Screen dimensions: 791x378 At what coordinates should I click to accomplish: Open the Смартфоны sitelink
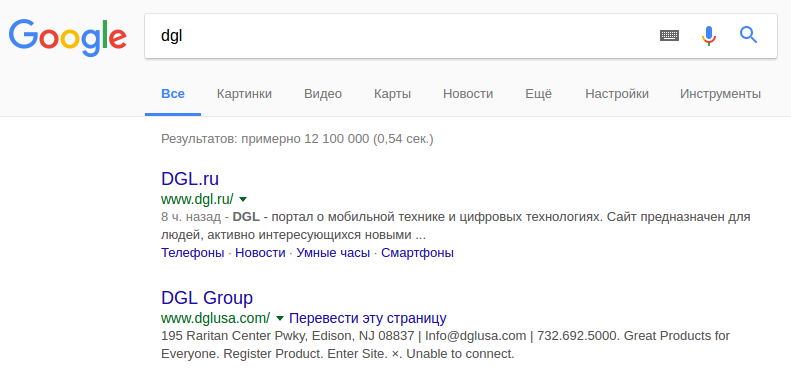pyautogui.click(x=417, y=253)
